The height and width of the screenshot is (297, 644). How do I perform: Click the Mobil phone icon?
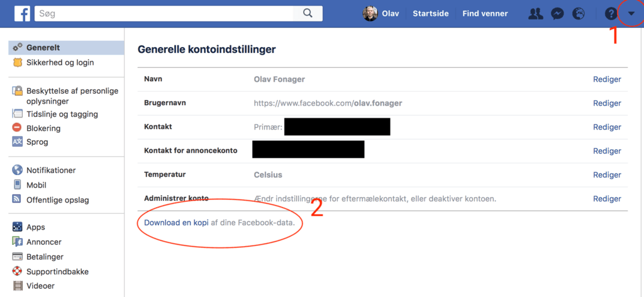click(17, 185)
